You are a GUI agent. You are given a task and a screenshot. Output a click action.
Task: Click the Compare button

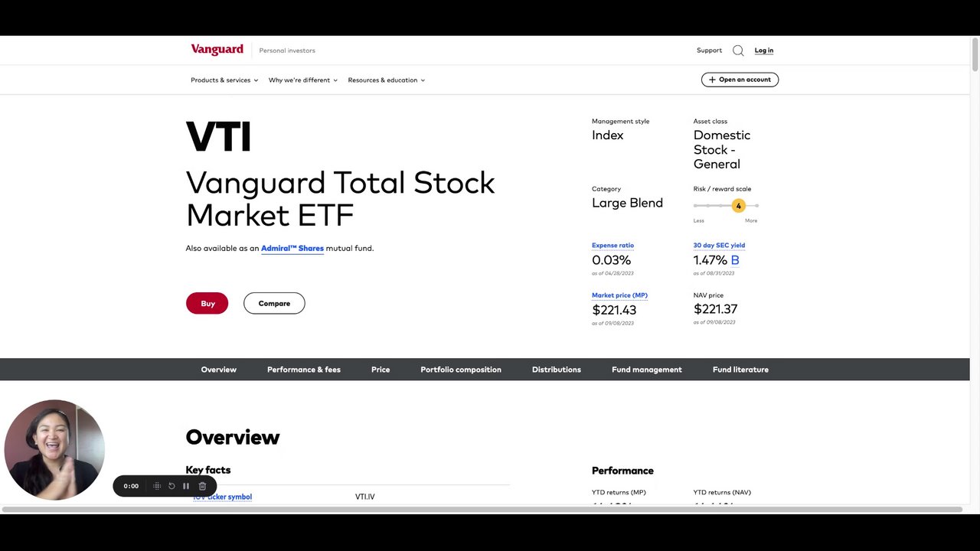pyautogui.click(x=274, y=303)
